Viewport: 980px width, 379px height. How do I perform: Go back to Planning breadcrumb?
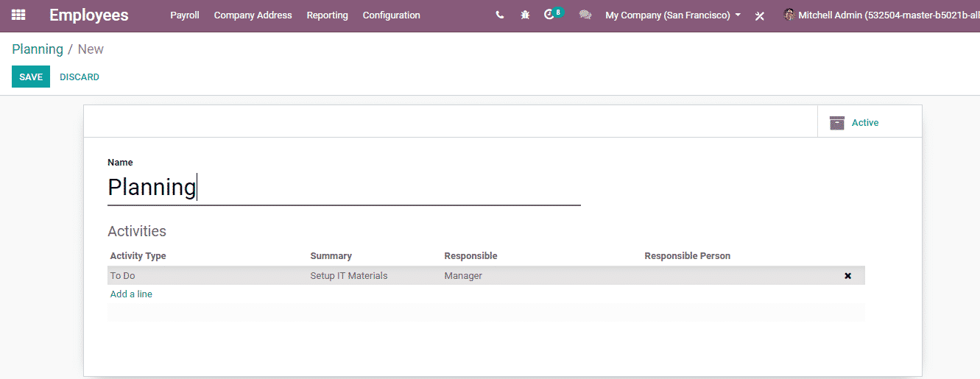[38, 49]
